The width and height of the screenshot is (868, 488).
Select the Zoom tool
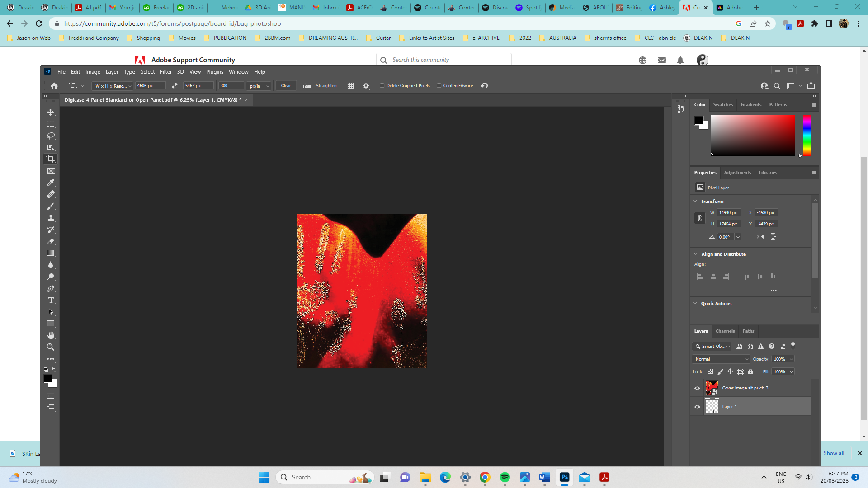point(51,347)
